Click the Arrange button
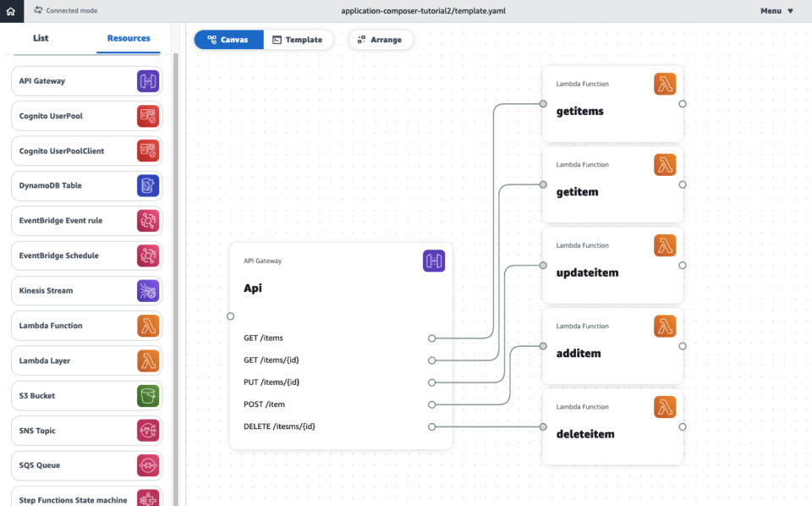This screenshot has width=812, height=506. (x=381, y=39)
